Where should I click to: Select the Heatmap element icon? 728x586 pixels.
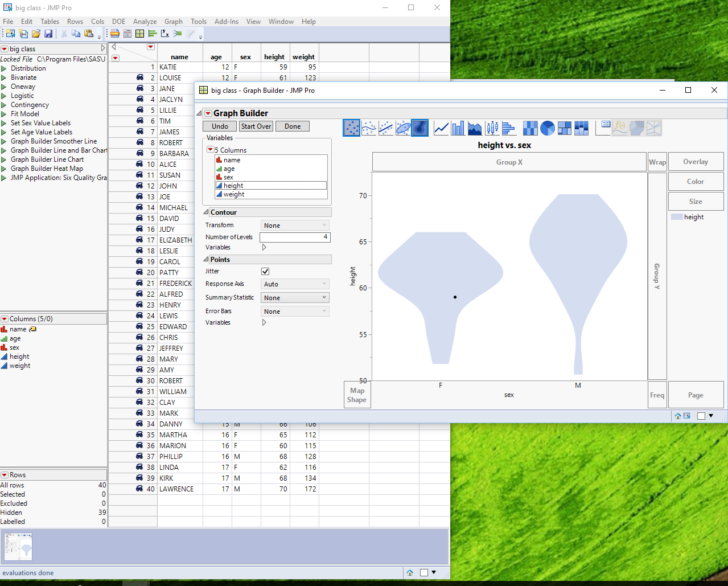point(530,128)
